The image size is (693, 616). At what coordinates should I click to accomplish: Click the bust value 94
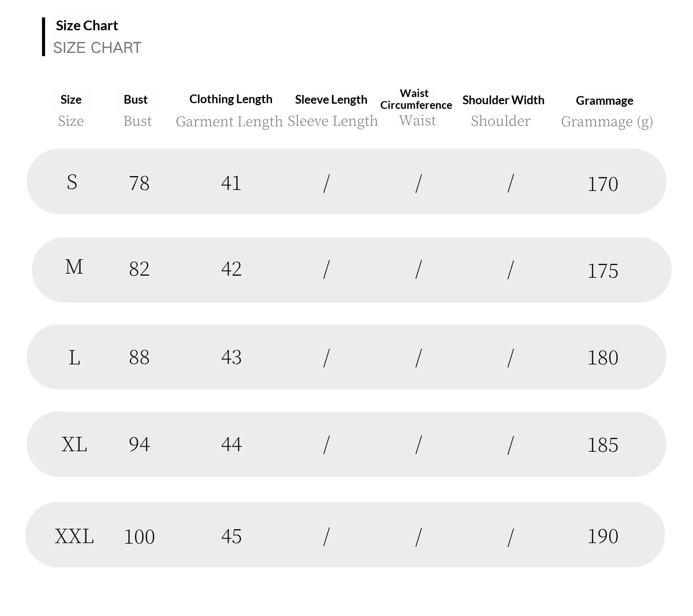pos(139,445)
